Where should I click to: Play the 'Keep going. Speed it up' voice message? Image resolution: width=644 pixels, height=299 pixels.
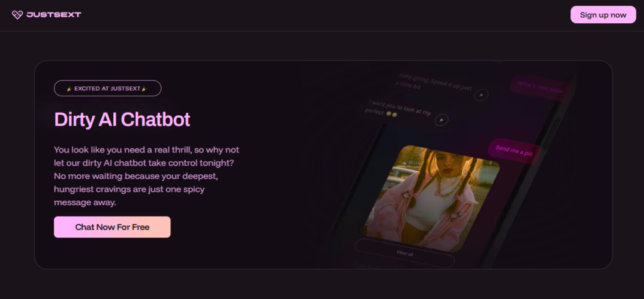[x=481, y=95]
